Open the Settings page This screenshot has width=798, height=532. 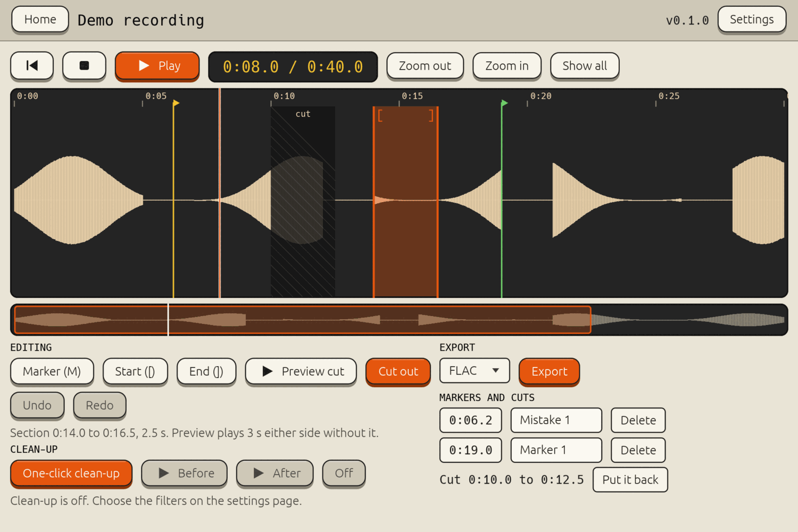click(x=752, y=19)
